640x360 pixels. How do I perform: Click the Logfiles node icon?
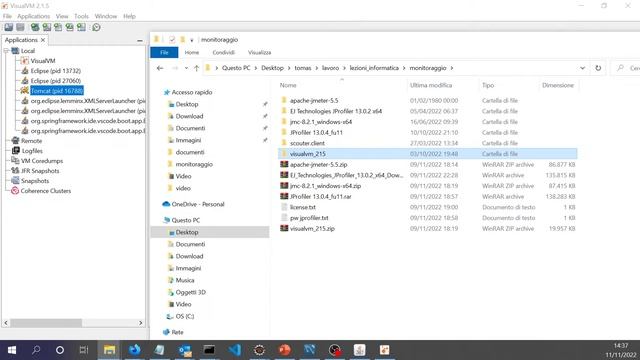click(x=16, y=151)
